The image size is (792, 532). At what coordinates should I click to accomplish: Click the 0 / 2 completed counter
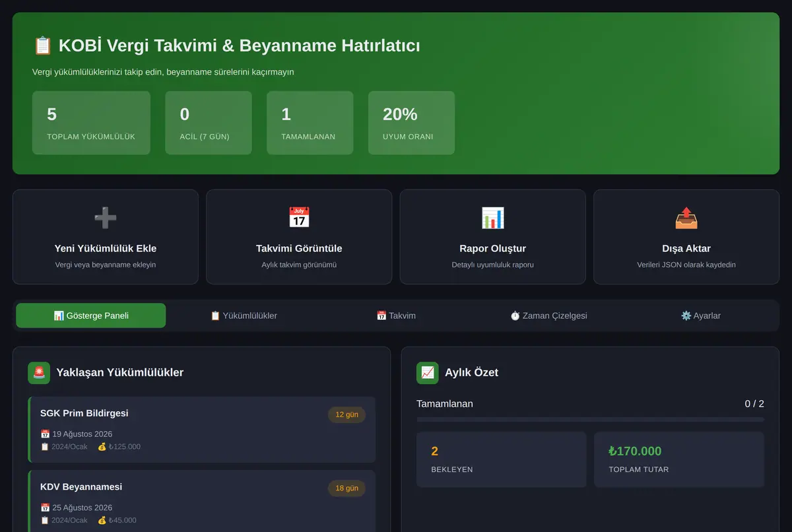pos(754,404)
